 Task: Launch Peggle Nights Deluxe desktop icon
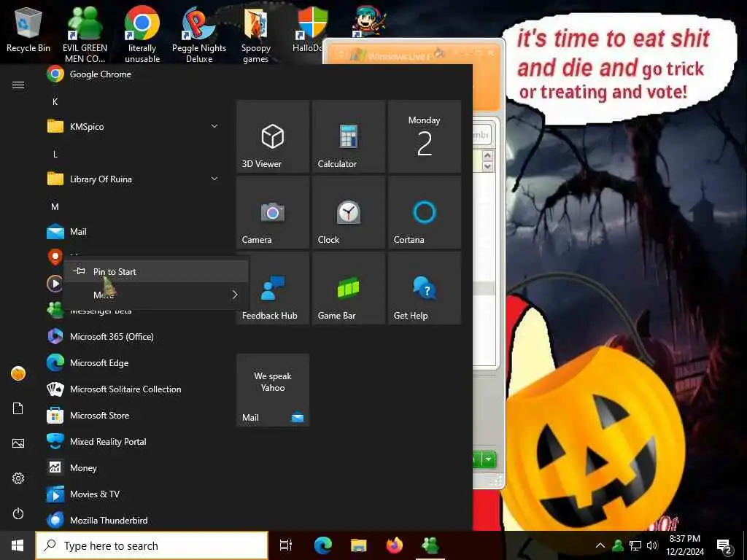(199, 34)
